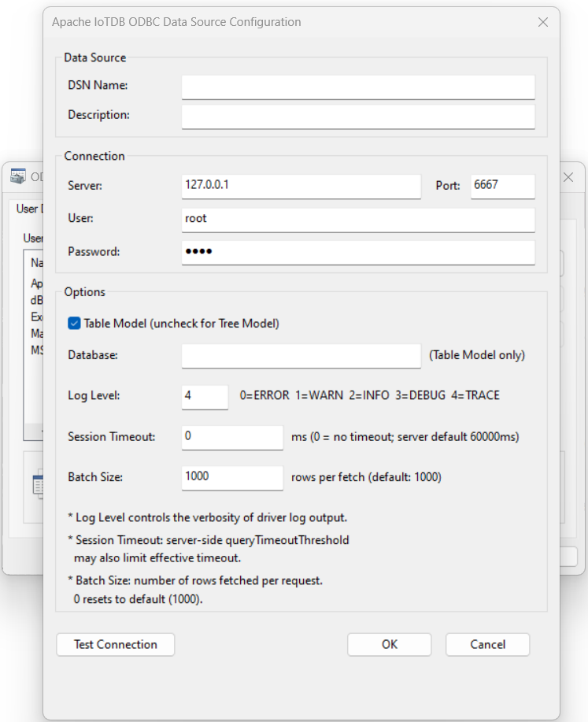Click into the Description field

[357, 116]
